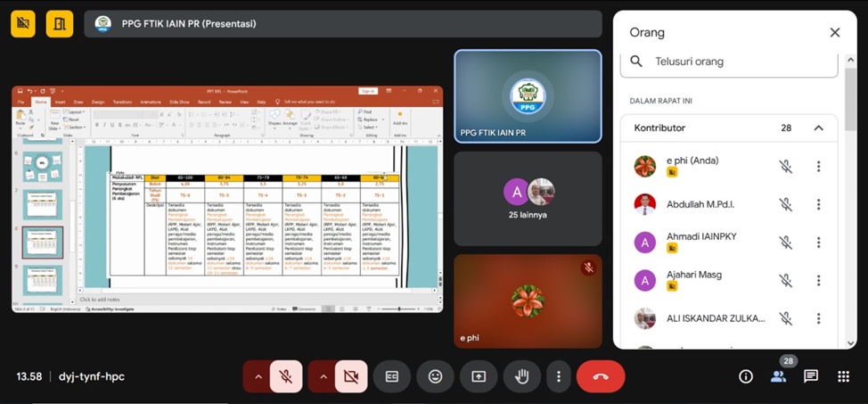Open the chat messages panel

click(811, 376)
